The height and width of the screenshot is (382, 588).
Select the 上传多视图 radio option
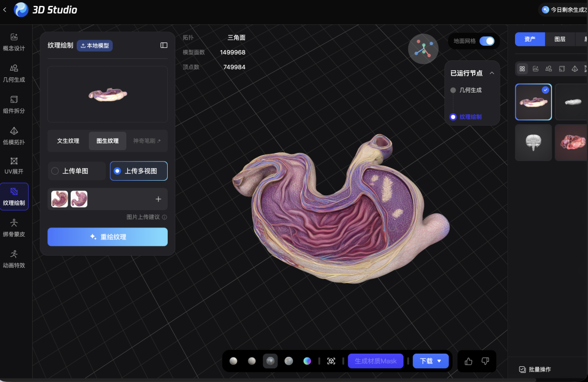[x=139, y=171]
